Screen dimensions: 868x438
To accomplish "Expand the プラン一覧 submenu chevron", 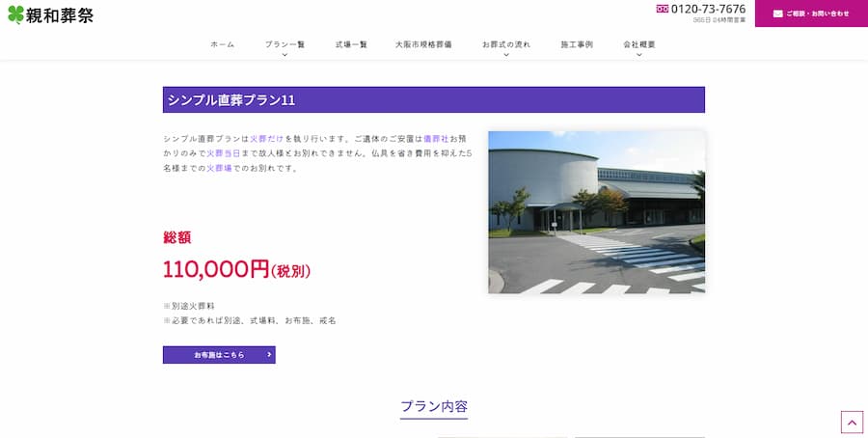I will [x=285, y=55].
